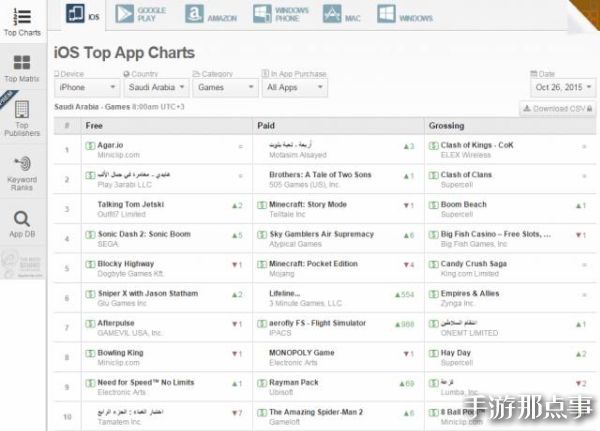Open Clash of Kings - CoK
The width and height of the screenshot is (600, 431).
477,145
